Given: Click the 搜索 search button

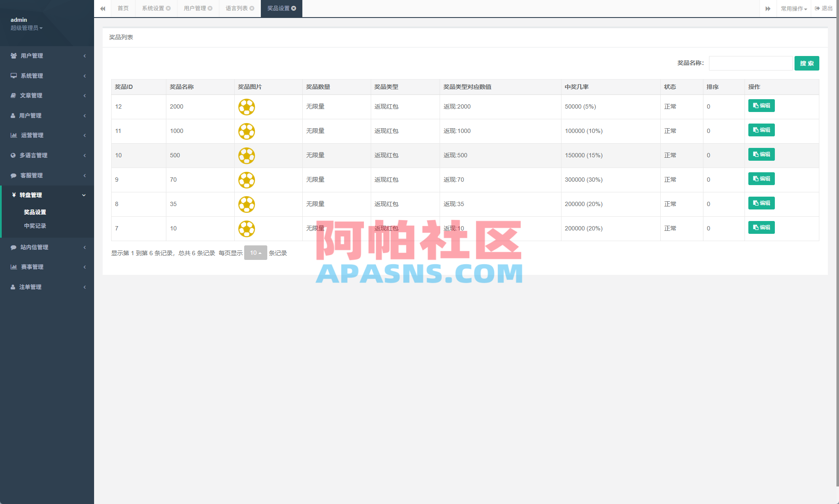Looking at the screenshot, I should click(x=807, y=63).
